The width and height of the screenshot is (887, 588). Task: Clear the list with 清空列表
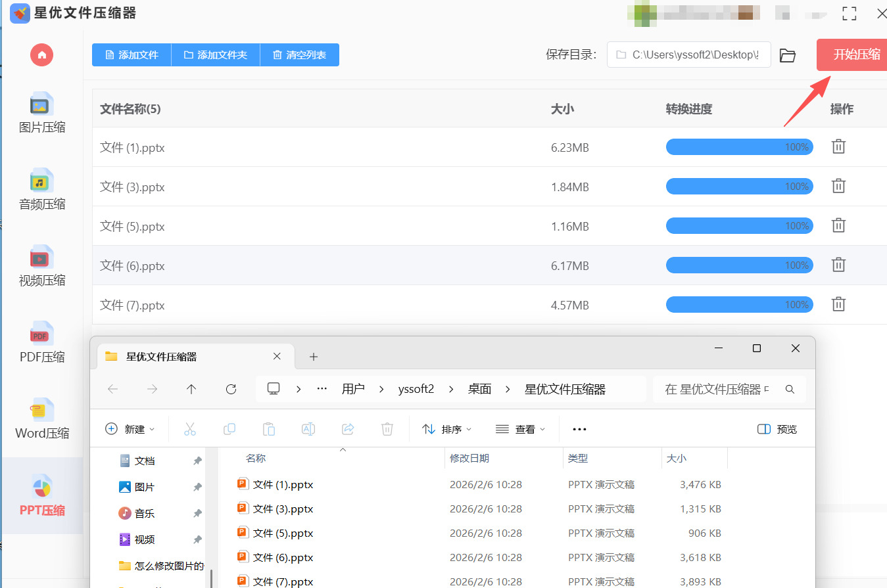point(299,55)
